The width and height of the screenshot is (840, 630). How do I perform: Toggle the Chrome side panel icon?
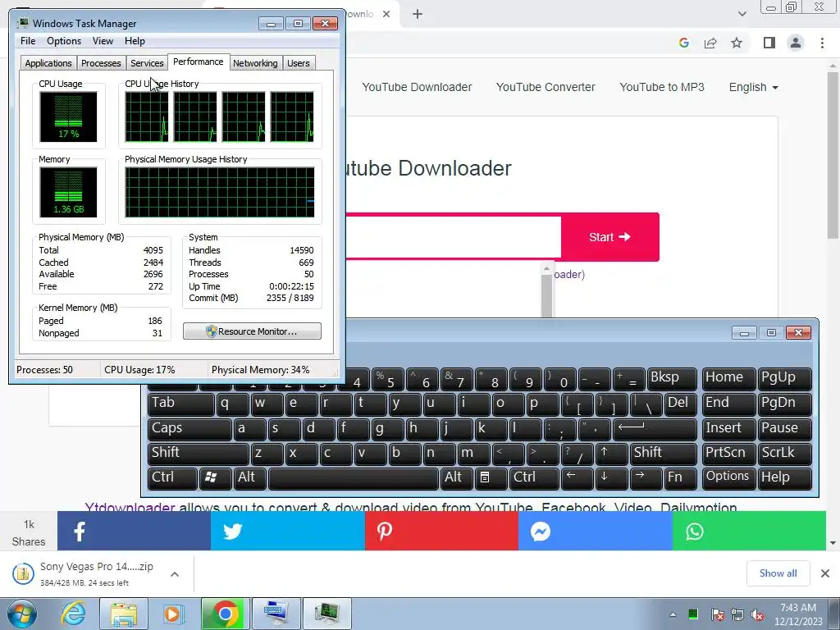pos(769,43)
